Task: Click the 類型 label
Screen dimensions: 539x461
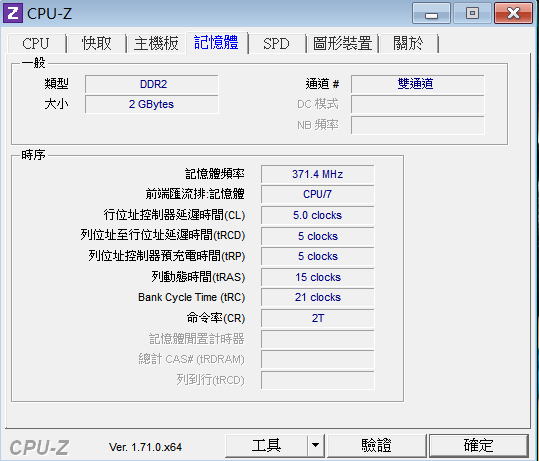Action: pyautogui.click(x=56, y=84)
